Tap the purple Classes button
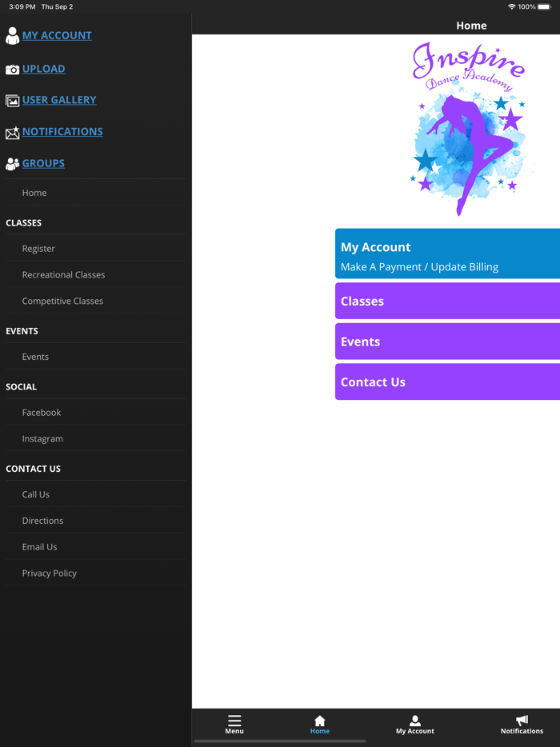Screen dimensions: 560x747 coord(447,301)
